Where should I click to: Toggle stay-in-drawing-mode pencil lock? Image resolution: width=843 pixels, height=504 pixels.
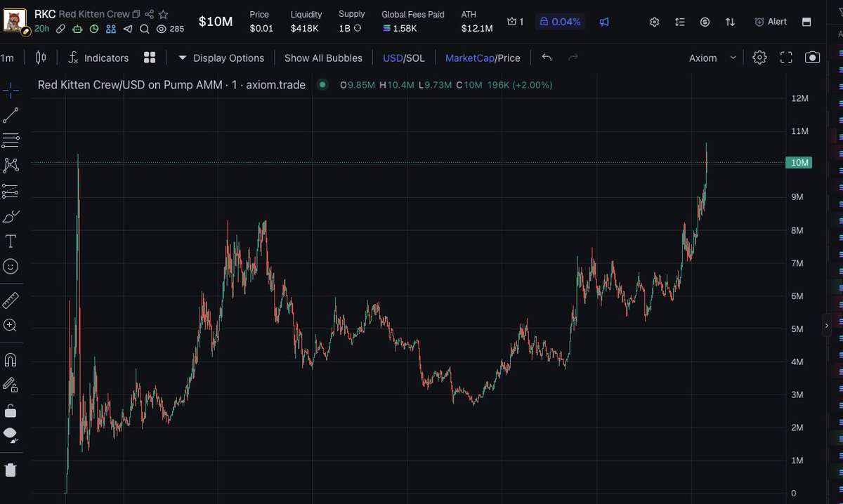click(11, 385)
